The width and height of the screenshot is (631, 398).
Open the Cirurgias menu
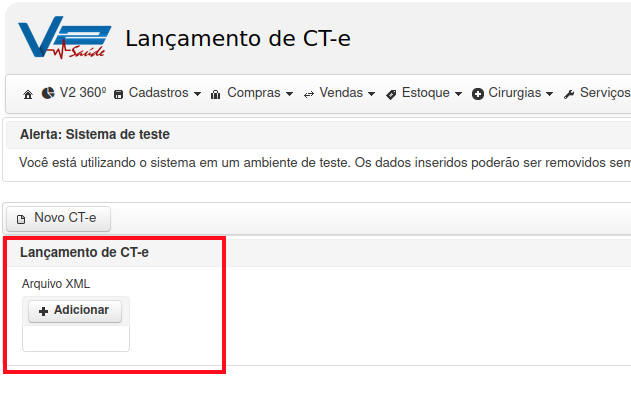pos(513,93)
